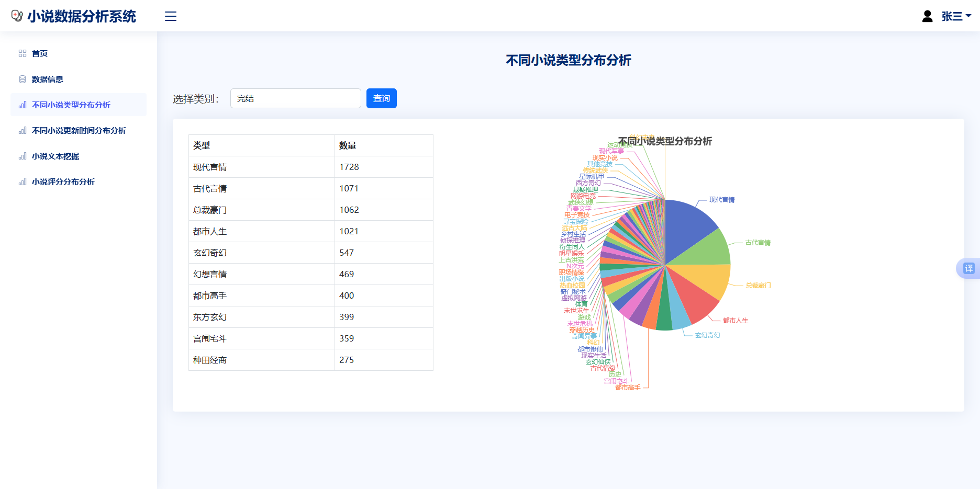Click the 总裁豪门 table cell

click(x=262, y=210)
